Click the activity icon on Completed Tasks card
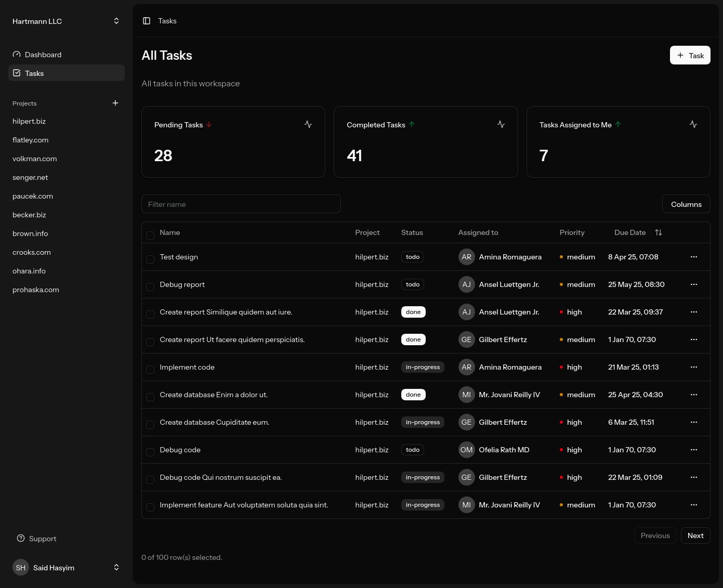 coord(501,124)
